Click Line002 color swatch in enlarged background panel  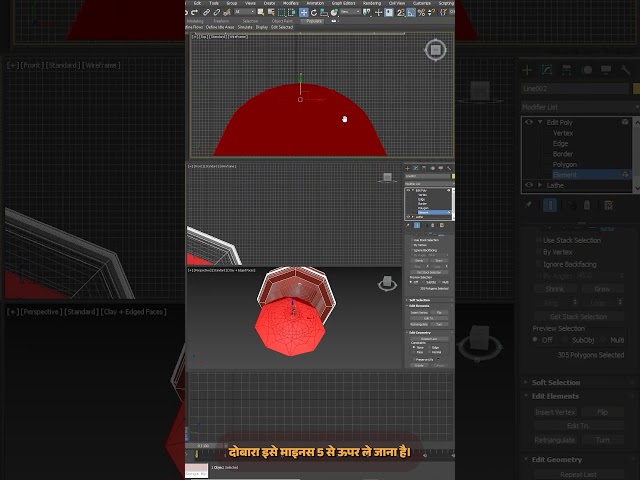636,88
